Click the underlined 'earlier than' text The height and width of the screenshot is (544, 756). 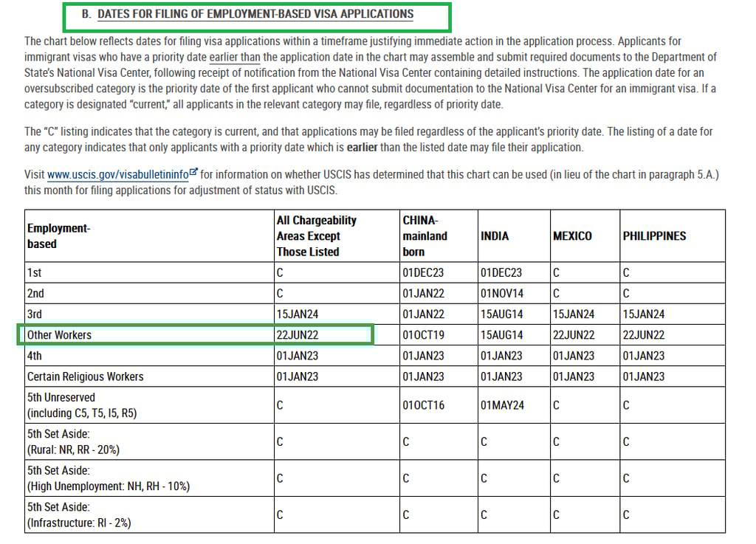[235, 58]
